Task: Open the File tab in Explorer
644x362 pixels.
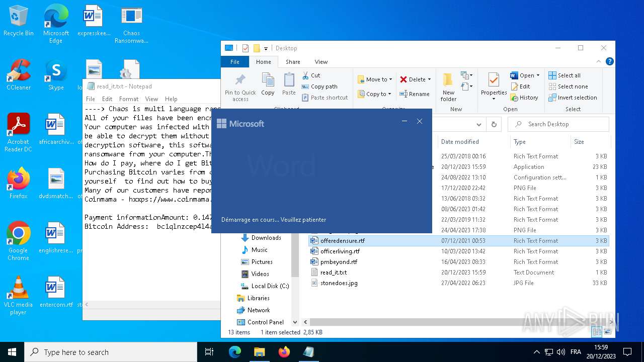Action: 235,62
